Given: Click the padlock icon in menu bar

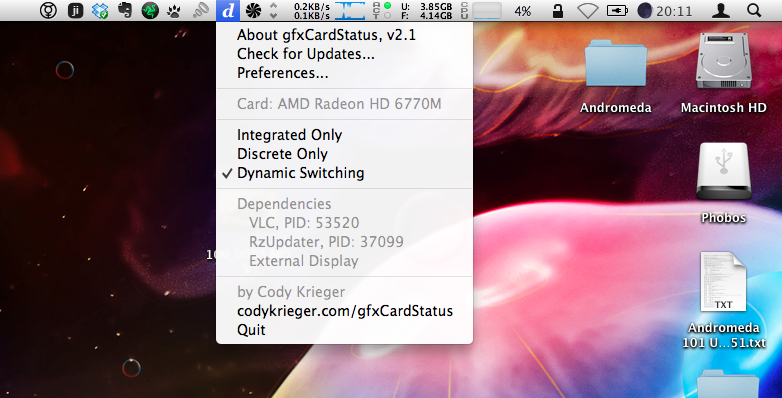Looking at the screenshot, I should point(558,10).
